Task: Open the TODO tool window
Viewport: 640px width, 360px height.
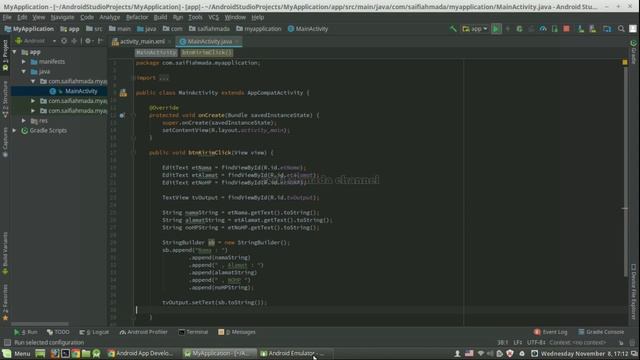Action: [58, 332]
